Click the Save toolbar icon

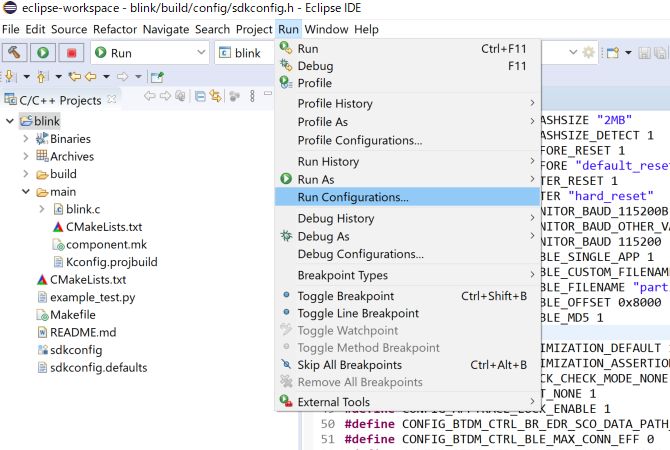point(644,53)
